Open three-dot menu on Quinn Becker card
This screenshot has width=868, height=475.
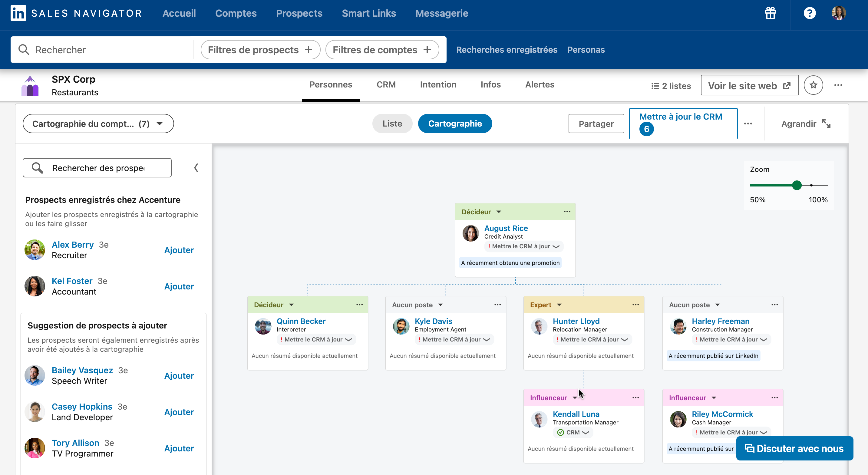pyautogui.click(x=360, y=305)
